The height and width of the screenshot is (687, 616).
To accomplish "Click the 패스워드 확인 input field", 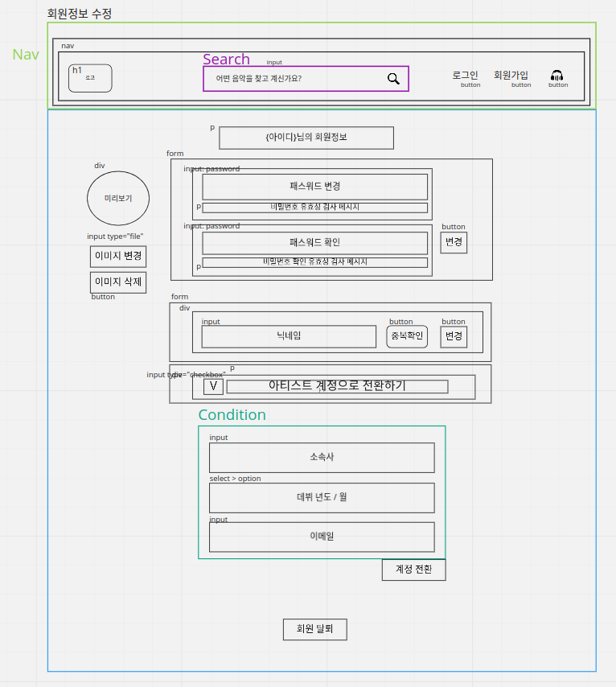I will (315, 243).
